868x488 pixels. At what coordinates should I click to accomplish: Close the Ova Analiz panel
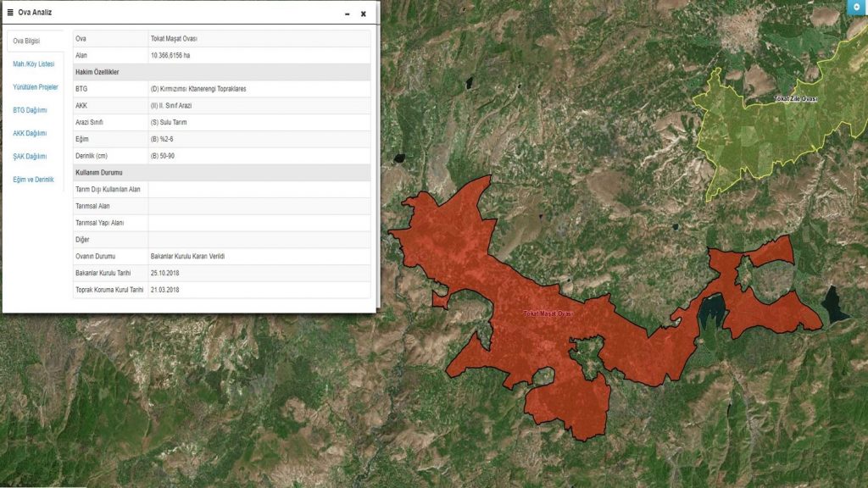tap(364, 14)
